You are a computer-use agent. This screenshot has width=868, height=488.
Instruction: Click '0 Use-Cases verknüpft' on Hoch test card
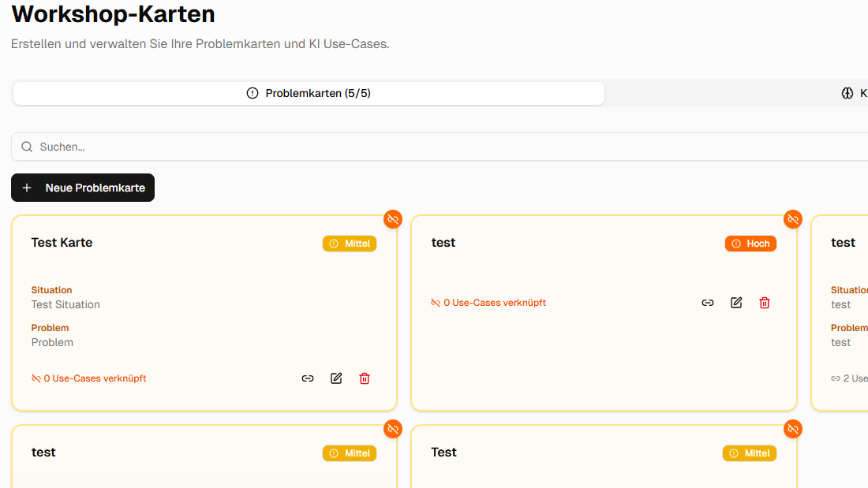click(494, 303)
